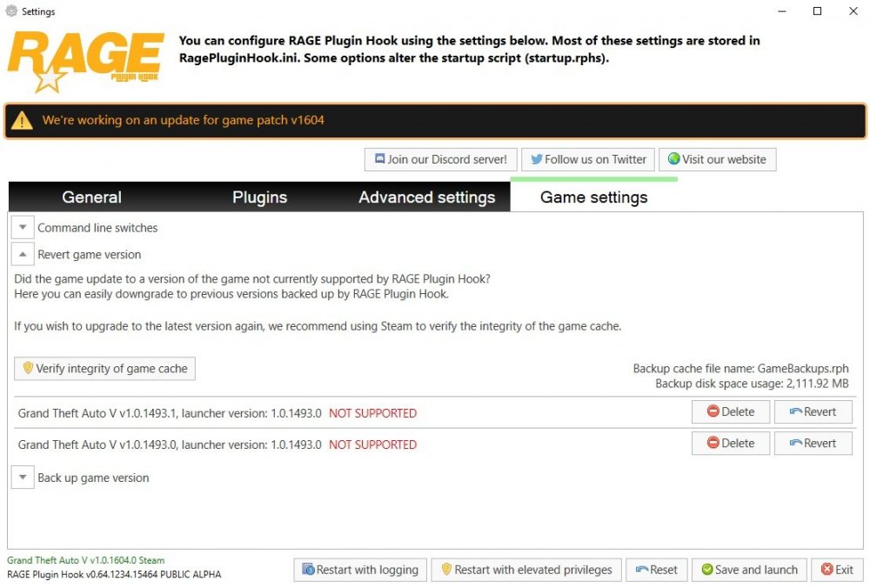Viewport: 870px width, 588px height.
Task: Click the Grand Theft Auto V v1.0.1493.0 entry text
Action: click(170, 444)
